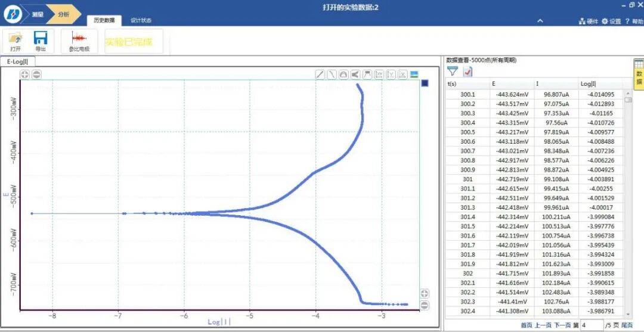
Task: Click the cell -4.010726
Action: click(600, 123)
